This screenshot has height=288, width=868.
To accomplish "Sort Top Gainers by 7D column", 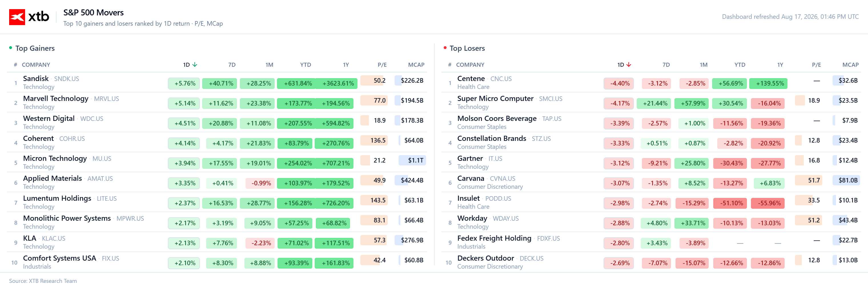I will (232, 65).
